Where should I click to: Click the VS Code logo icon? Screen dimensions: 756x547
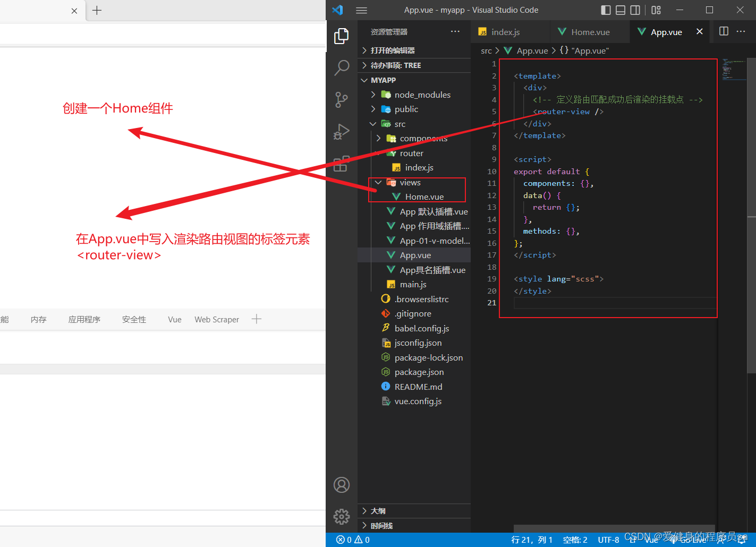[337, 10]
